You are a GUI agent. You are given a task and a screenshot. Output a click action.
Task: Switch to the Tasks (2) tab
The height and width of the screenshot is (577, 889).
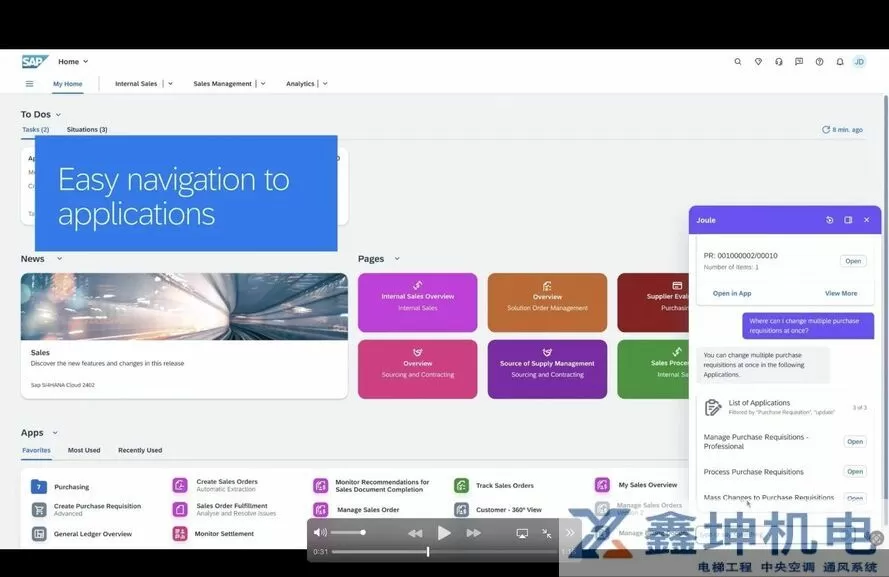(x=36, y=130)
